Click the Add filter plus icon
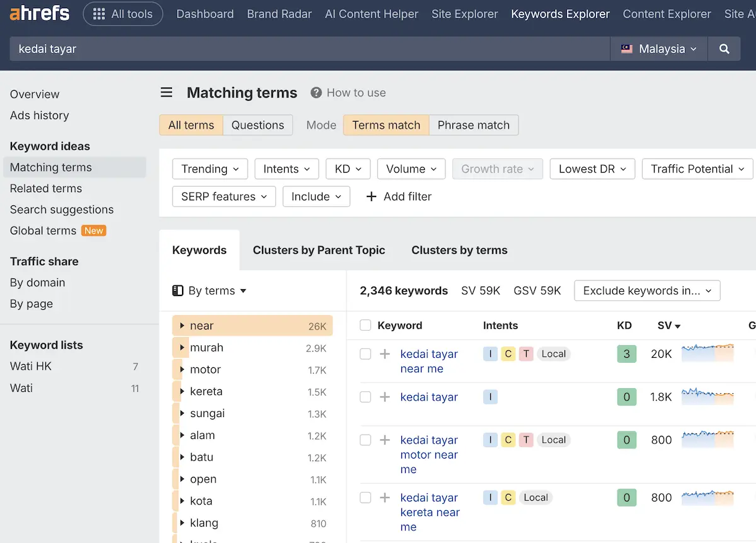The image size is (756, 543). coord(372,197)
